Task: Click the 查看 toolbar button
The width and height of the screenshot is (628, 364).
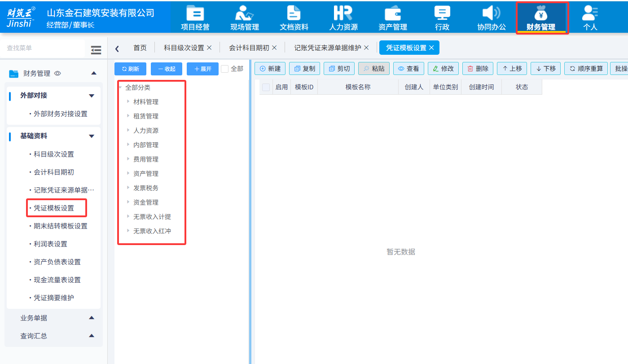Action: pos(408,69)
